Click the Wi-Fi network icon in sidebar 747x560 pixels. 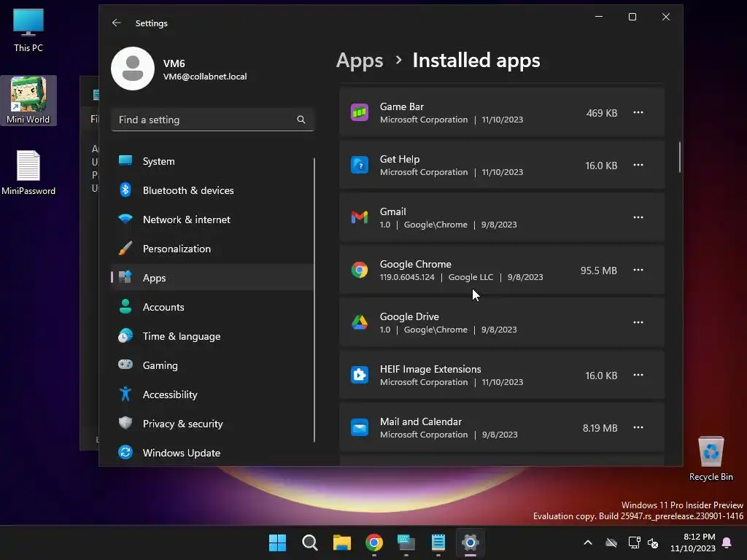[x=125, y=219]
